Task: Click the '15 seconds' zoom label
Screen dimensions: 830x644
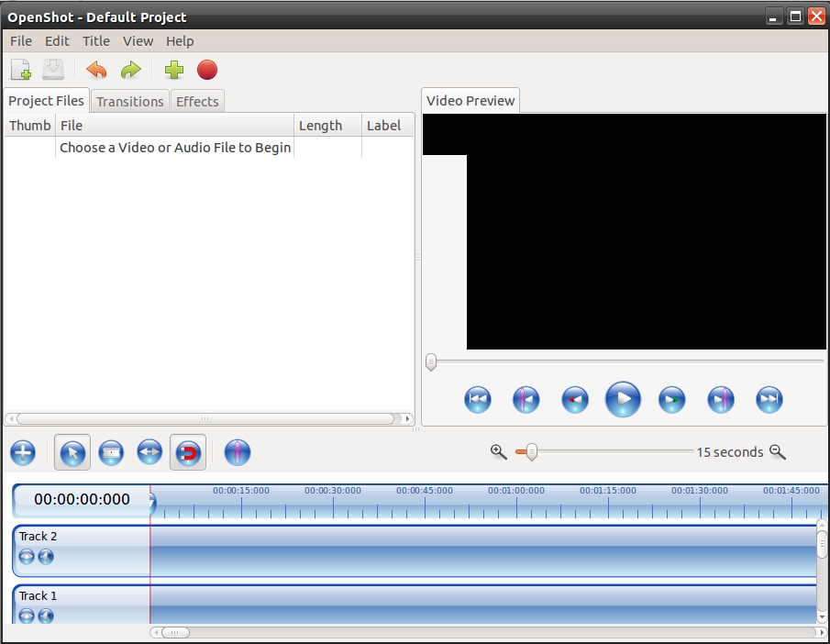Action: click(x=729, y=451)
